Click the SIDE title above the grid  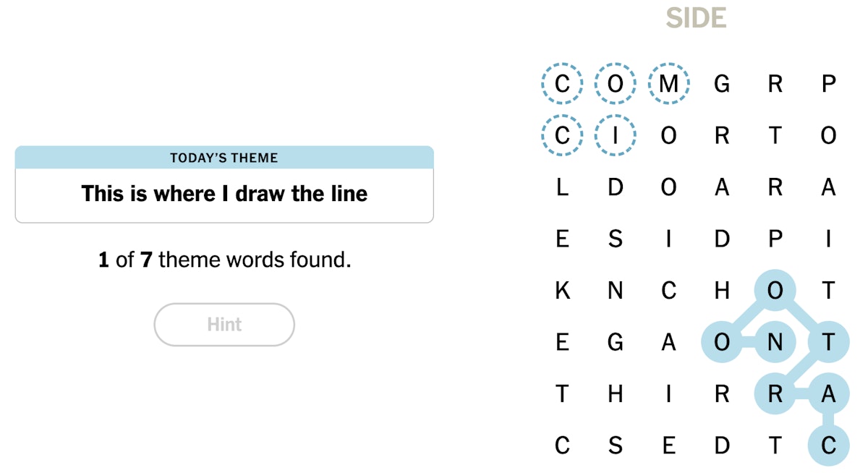[697, 18]
